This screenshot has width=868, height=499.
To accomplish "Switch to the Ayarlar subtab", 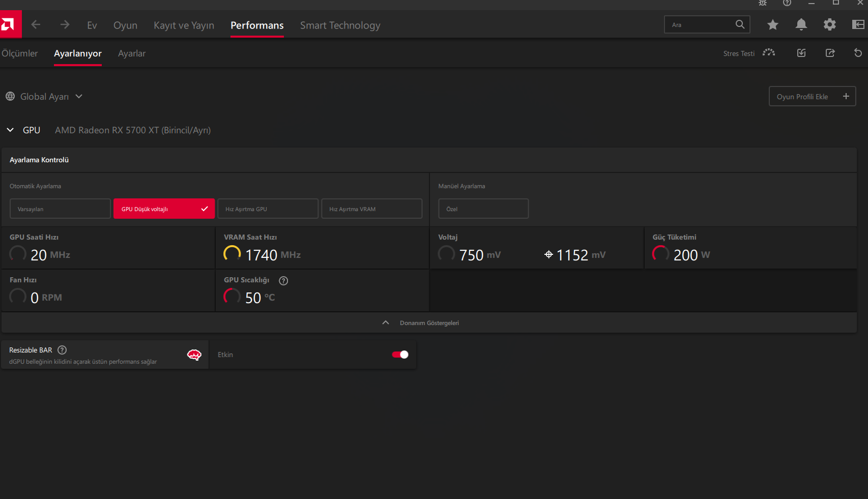I will (132, 53).
